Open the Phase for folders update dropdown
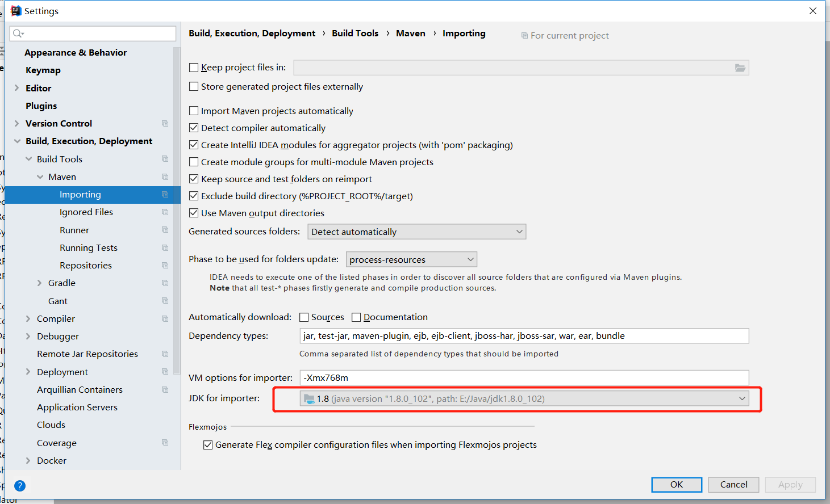 411,259
